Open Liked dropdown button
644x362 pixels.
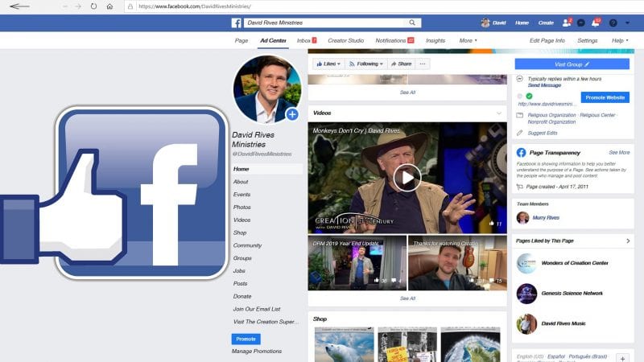[x=328, y=64]
